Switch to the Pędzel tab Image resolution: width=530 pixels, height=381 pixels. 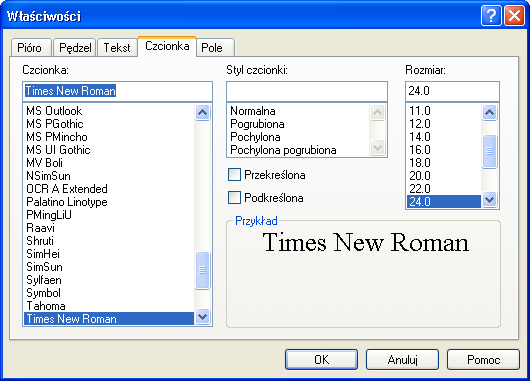(75, 48)
